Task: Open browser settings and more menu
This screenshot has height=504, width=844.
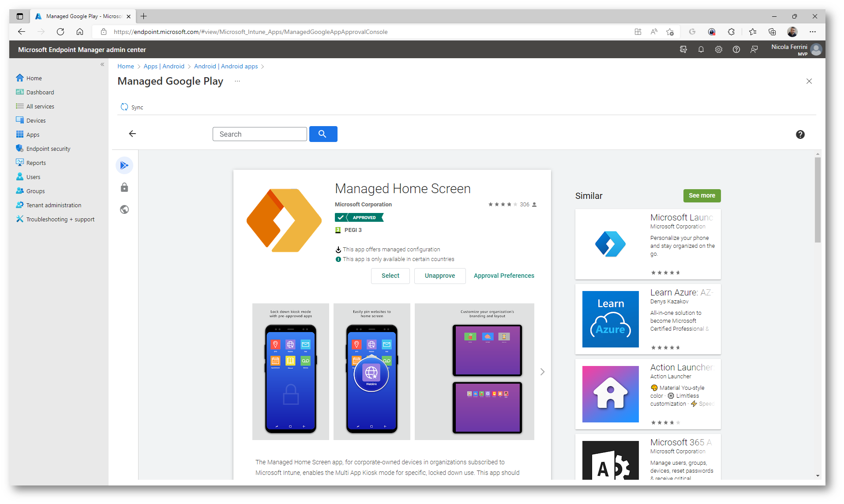Action: click(813, 32)
